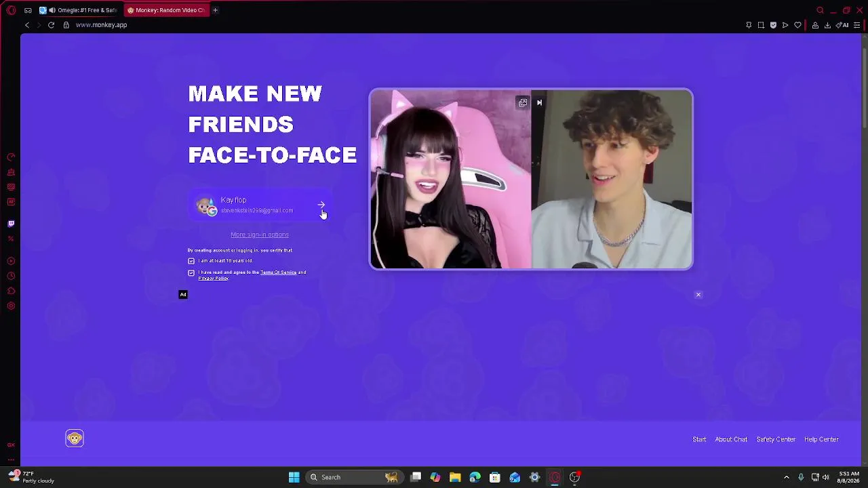The height and width of the screenshot is (488, 868).
Task: Open the weather widget showing 72°F
Action: 33,477
